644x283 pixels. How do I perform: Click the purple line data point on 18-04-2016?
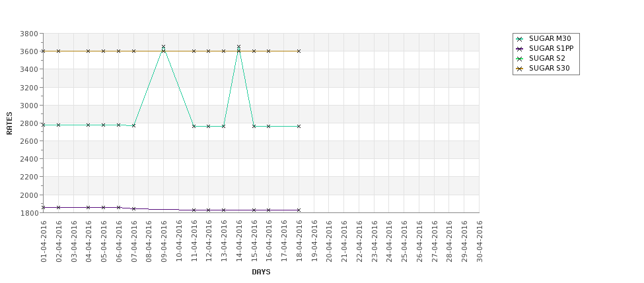point(299,210)
